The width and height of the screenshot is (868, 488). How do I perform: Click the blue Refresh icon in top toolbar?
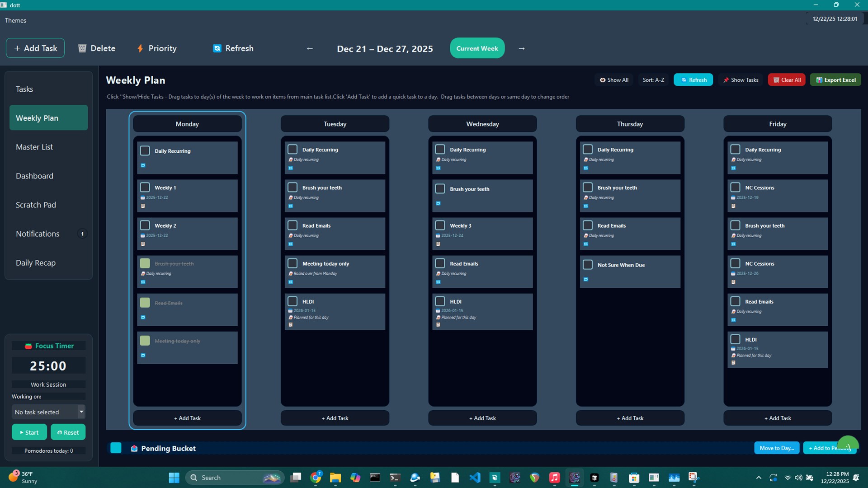coord(217,48)
